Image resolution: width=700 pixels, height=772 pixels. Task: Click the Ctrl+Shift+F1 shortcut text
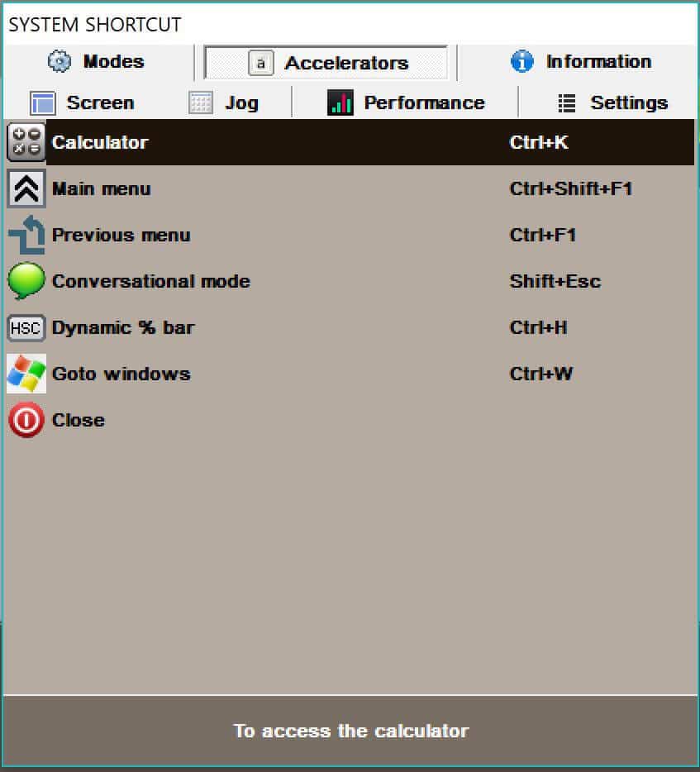pyautogui.click(x=571, y=188)
